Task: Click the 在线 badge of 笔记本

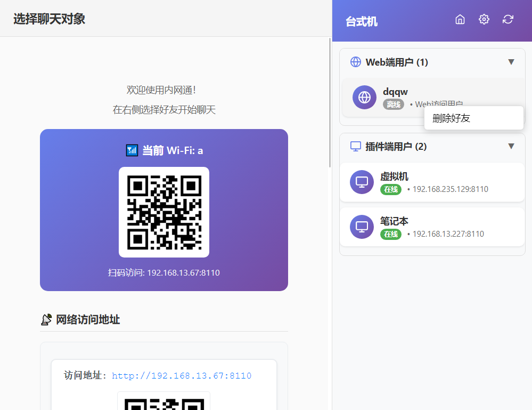Action: pos(391,234)
